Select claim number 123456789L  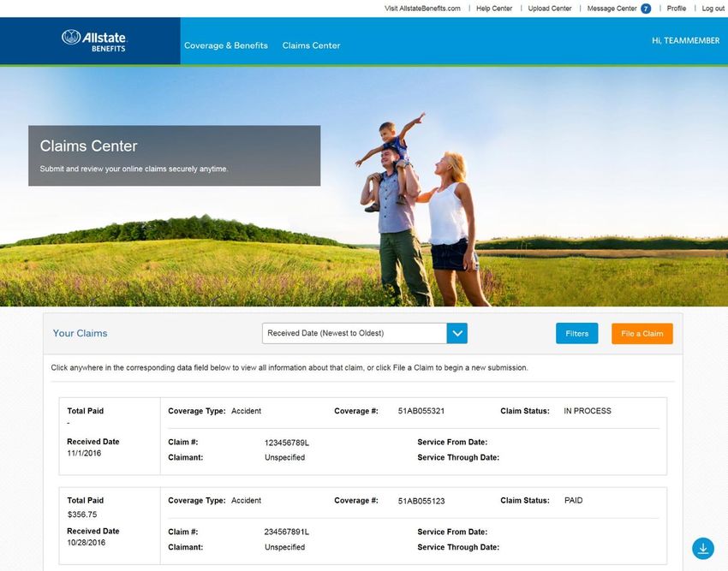click(x=286, y=443)
